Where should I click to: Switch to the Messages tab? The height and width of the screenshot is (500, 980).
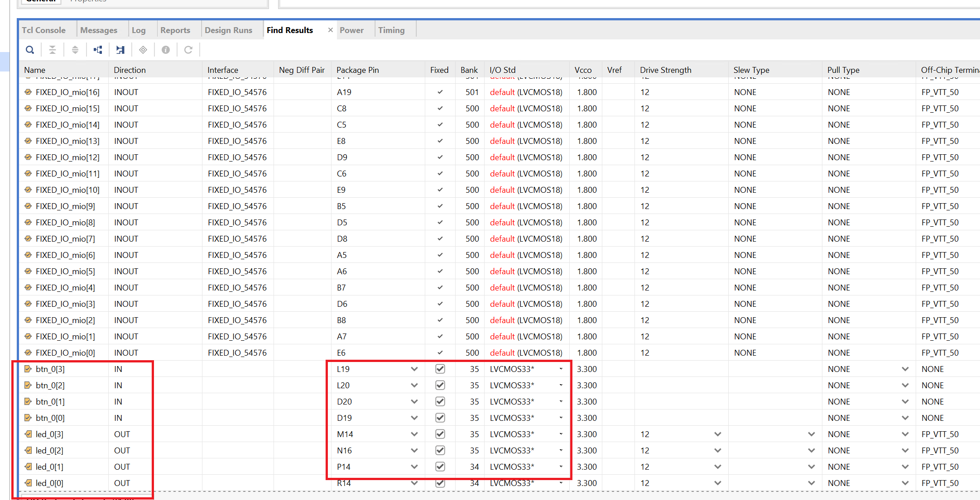99,30
